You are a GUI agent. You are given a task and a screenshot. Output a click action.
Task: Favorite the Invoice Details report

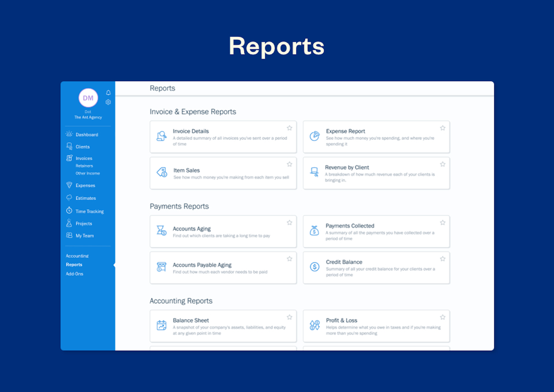289,128
